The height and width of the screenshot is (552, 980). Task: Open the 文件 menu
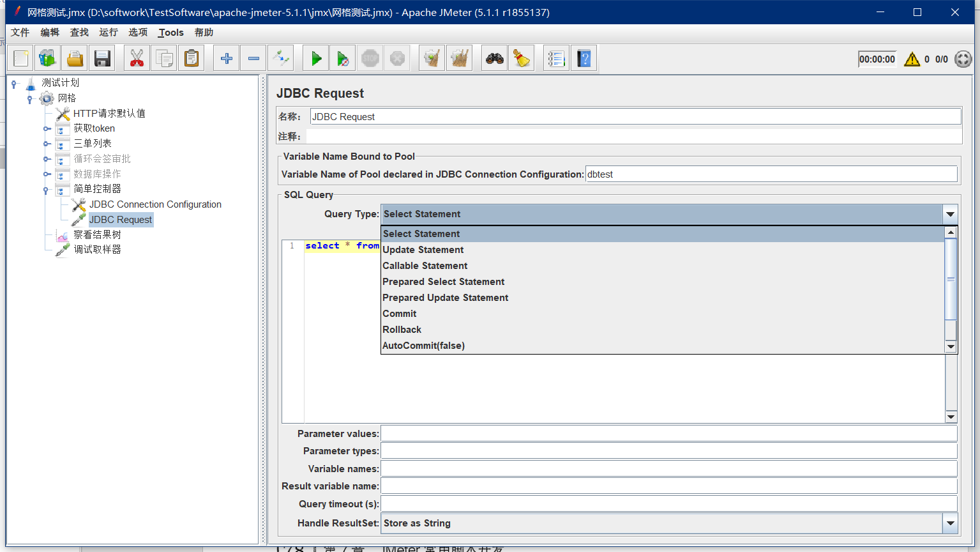[20, 33]
